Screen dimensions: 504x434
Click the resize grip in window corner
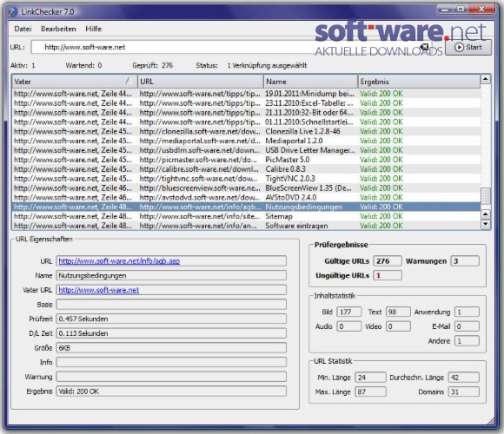click(x=491, y=421)
